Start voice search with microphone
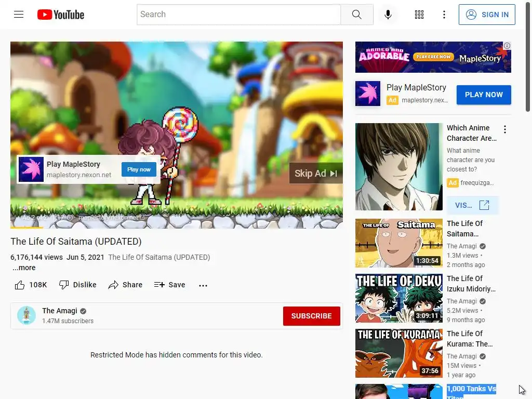Screen dimensions: 532x399 coord(388,14)
